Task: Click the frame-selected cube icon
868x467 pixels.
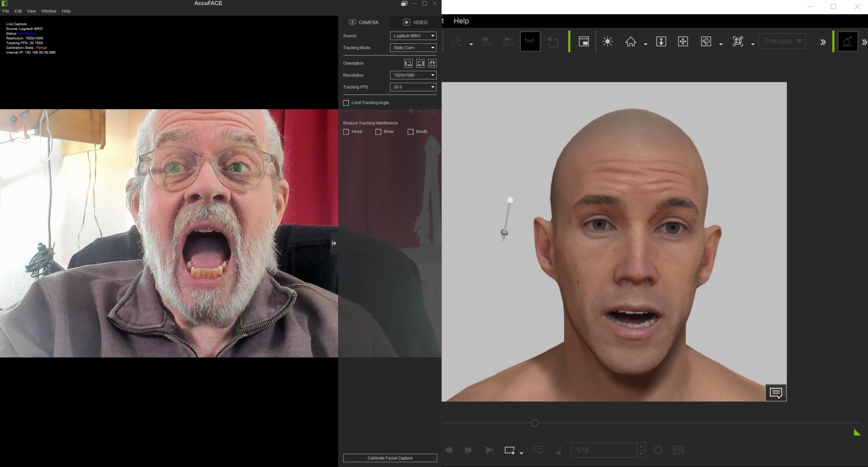Action: click(x=738, y=42)
